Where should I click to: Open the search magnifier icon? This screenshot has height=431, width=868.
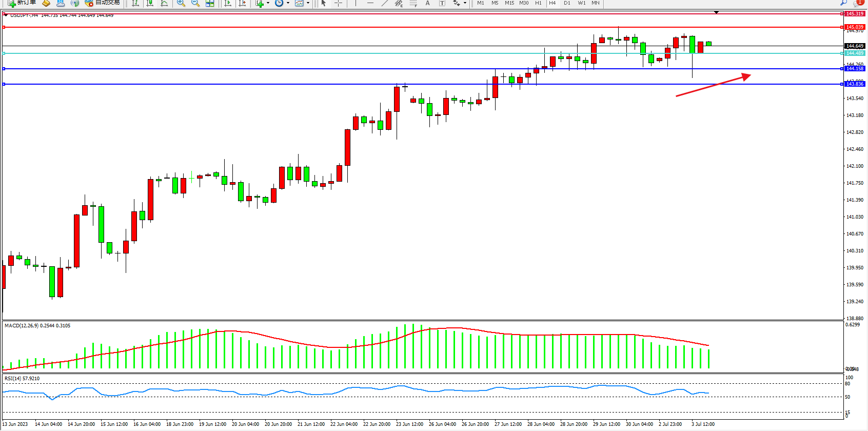point(843,3)
